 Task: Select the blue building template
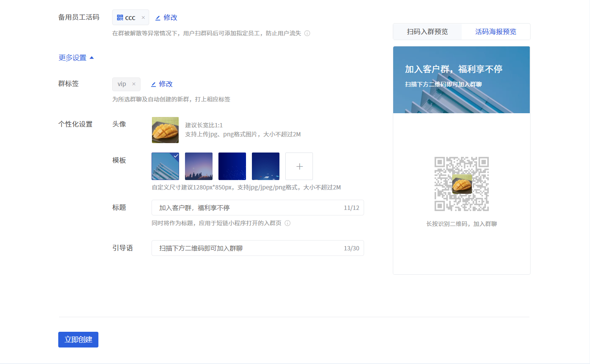165,166
